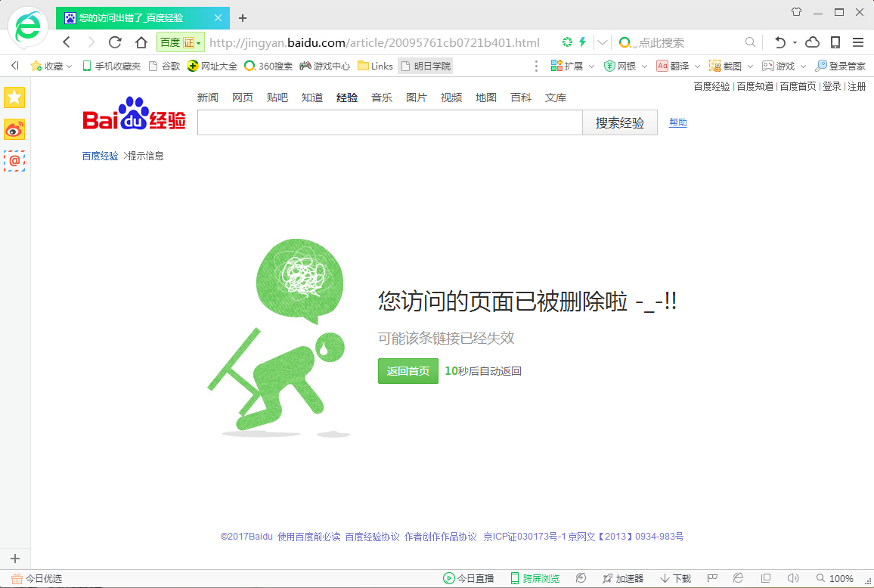
Task: Open the favorites star sidebar icon
Action: click(14, 97)
